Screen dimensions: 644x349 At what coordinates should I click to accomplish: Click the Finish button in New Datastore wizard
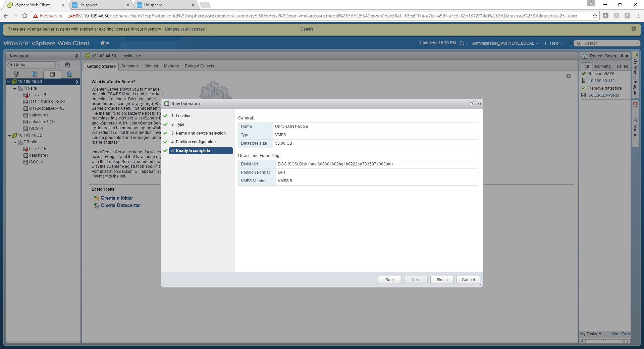(442, 280)
